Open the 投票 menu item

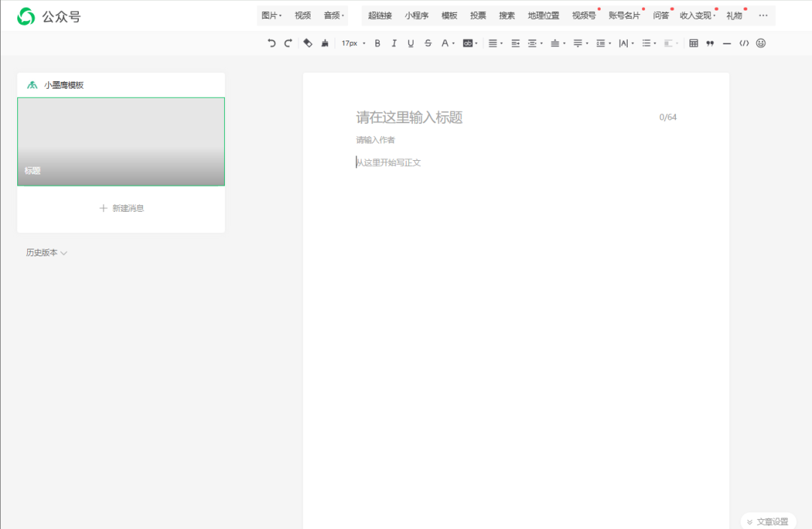(x=478, y=16)
